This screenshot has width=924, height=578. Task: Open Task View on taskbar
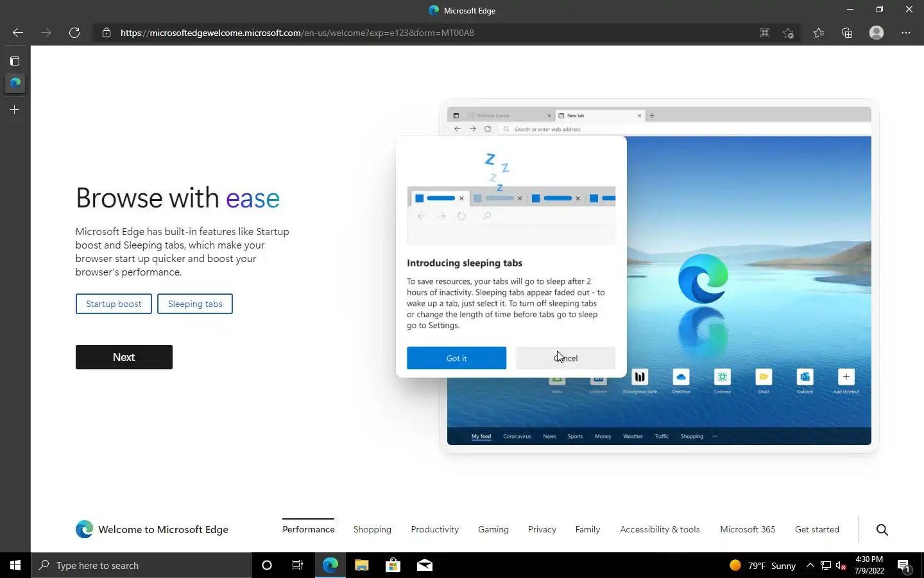298,565
